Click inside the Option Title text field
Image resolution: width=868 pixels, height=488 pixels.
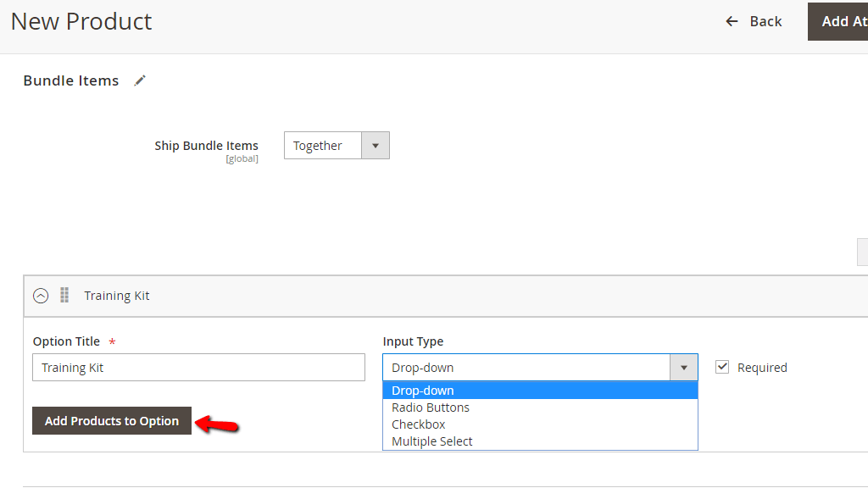click(198, 367)
